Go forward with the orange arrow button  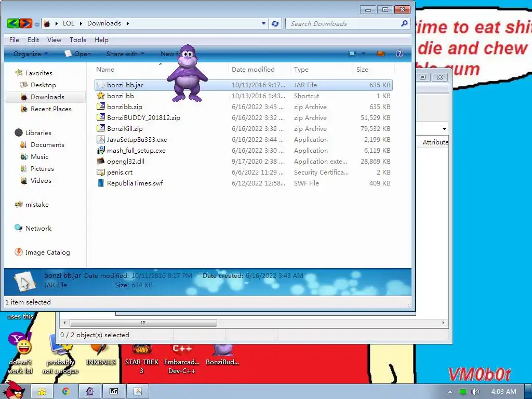26,23
